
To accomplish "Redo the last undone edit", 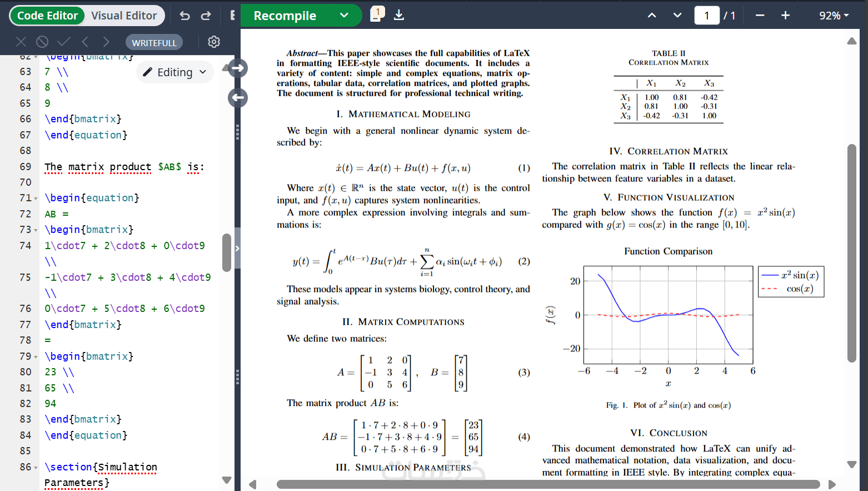I will pyautogui.click(x=206, y=16).
